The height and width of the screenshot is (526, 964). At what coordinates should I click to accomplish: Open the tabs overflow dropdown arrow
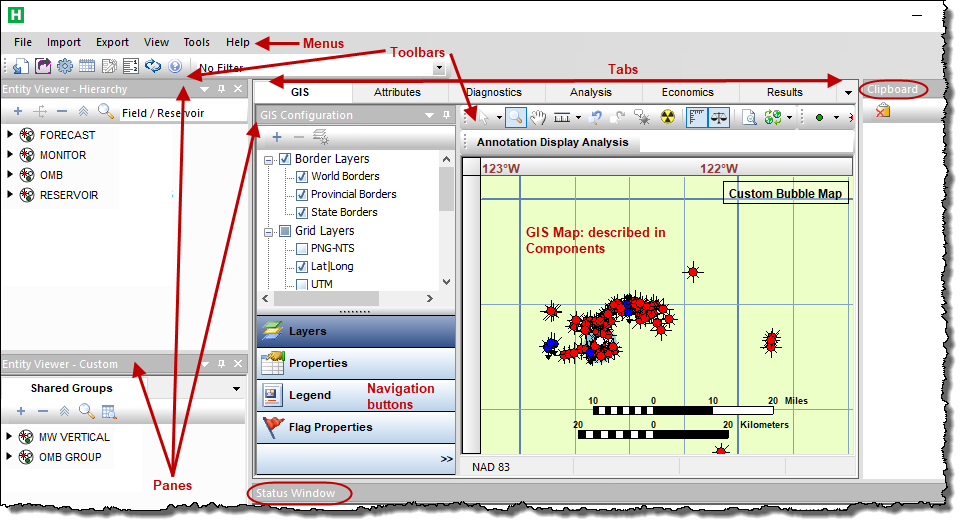click(x=848, y=93)
